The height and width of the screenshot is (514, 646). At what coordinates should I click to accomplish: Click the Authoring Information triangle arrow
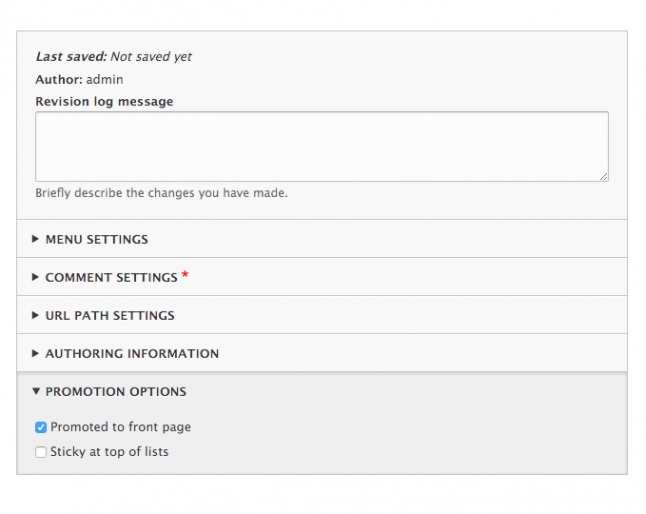click(35, 353)
